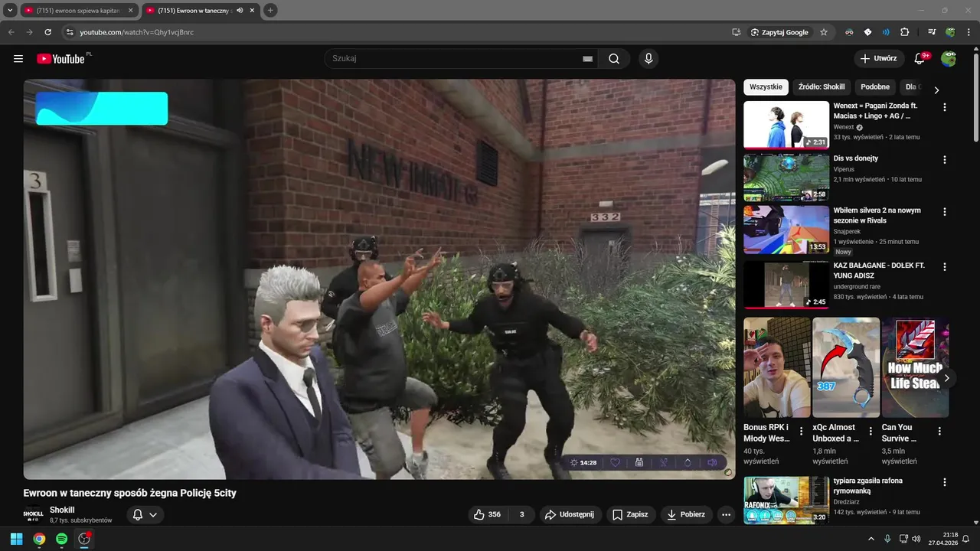
Task: View site information icon in address bar
Action: coord(69,32)
